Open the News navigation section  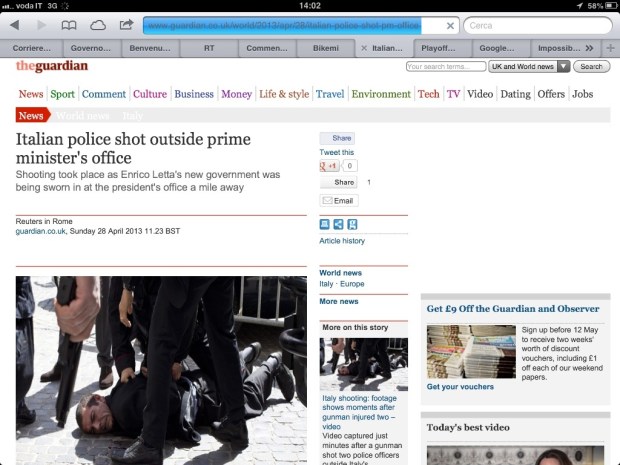tap(31, 94)
